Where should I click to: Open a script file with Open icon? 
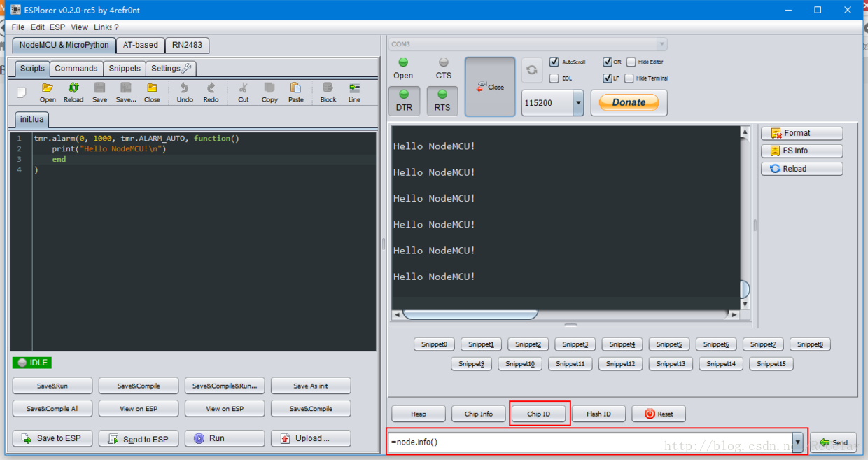click(x=48, y=92)
